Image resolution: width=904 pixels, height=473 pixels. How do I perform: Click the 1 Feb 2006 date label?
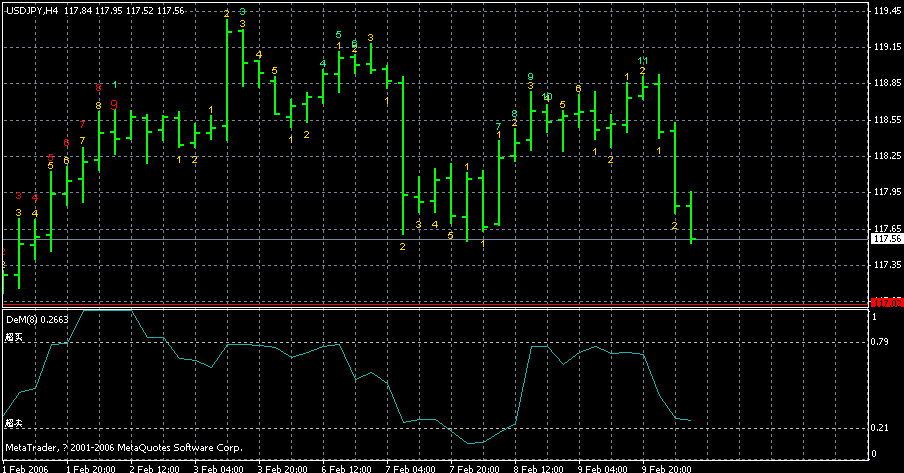point(26,467)
